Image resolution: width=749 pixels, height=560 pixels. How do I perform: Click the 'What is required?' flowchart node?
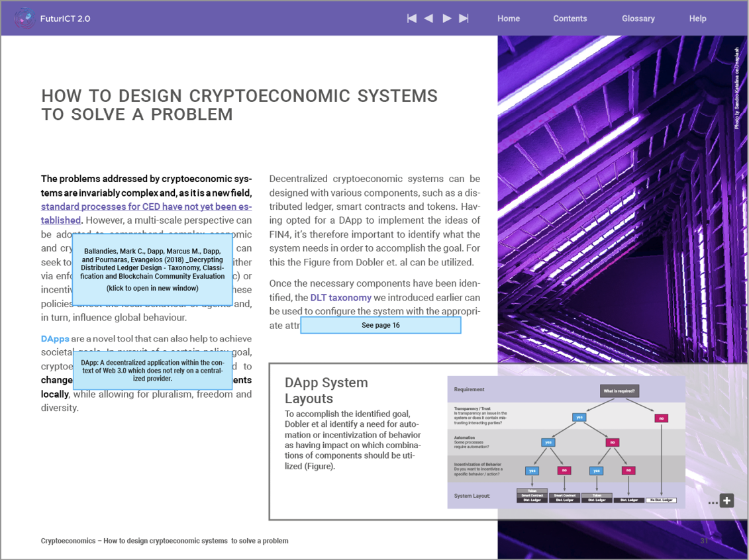619,391
